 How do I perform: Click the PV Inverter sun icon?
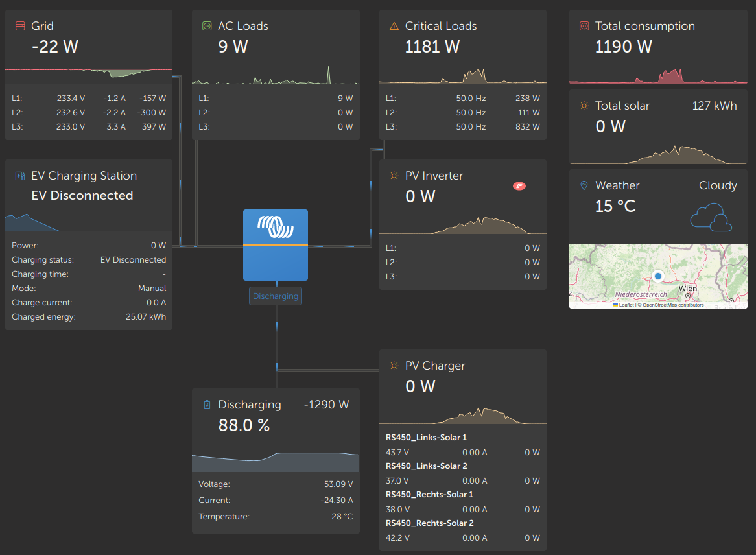coord(394,176)
